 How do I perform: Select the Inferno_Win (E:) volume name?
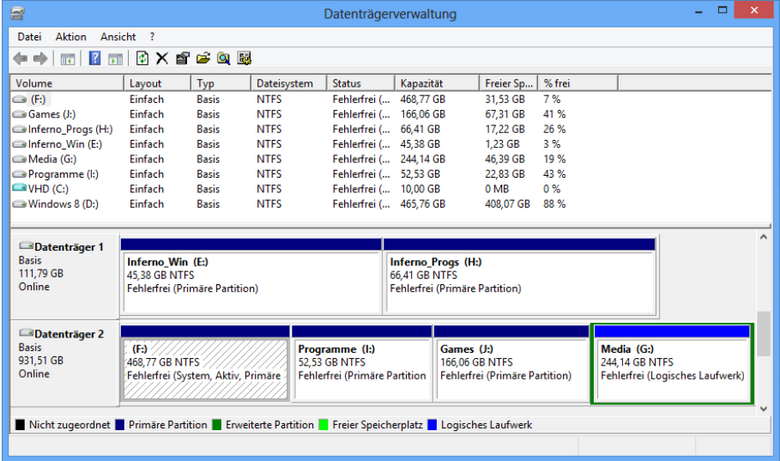coord(65,144)
